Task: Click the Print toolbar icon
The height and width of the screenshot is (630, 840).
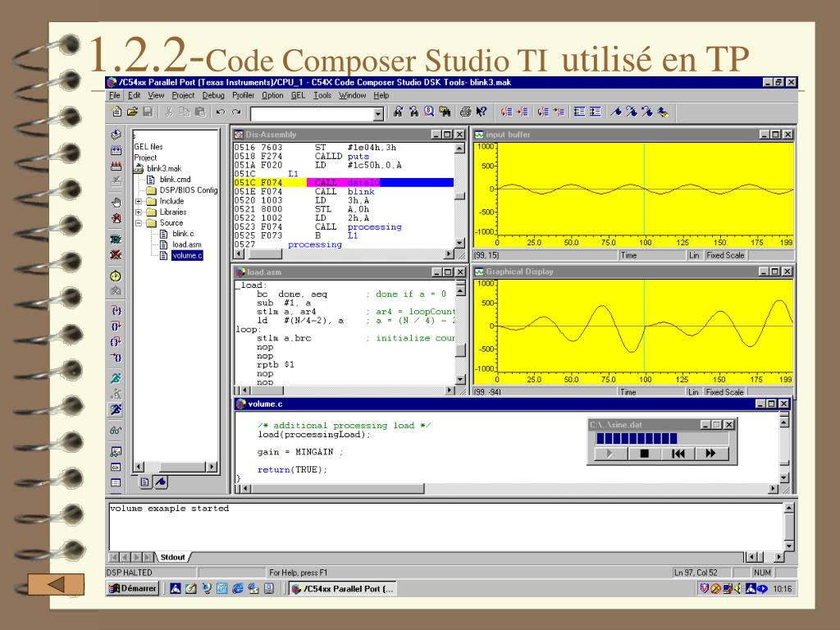Action: [465, 112]
